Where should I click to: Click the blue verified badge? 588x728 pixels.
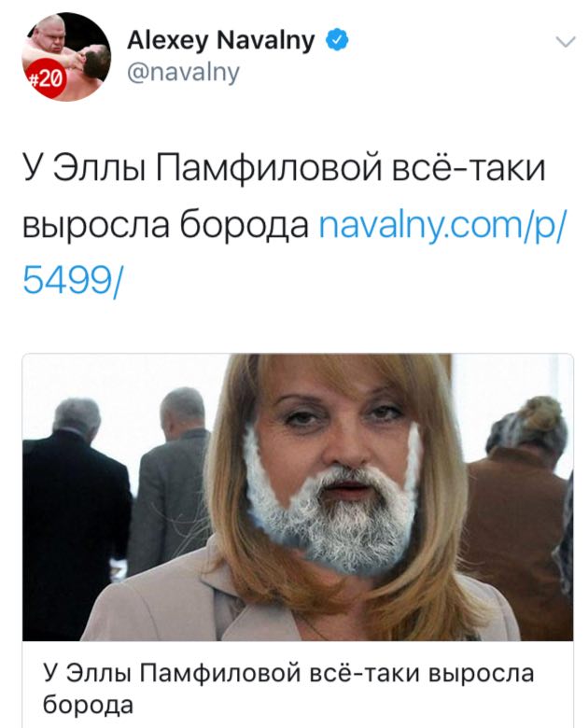click(x=337, y=41)
